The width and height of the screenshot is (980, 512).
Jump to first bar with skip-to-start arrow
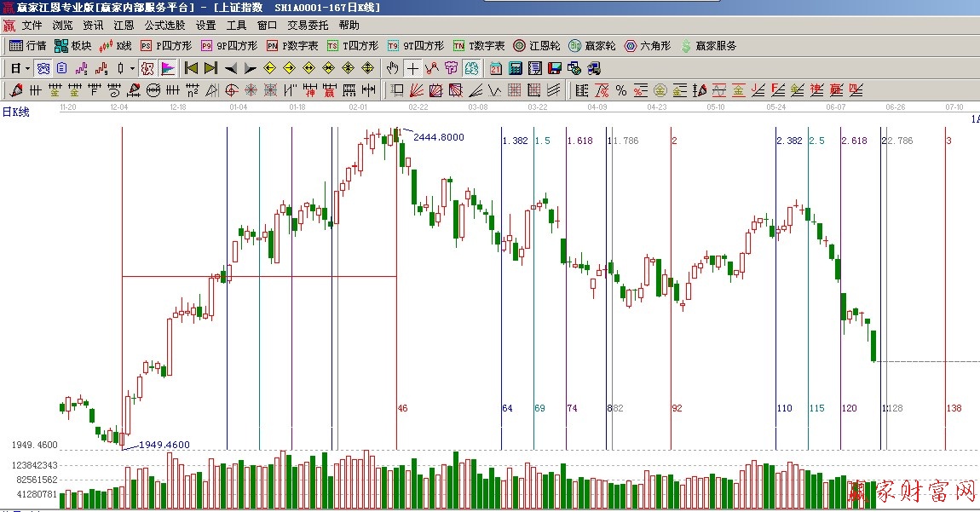tap(191, 68)
